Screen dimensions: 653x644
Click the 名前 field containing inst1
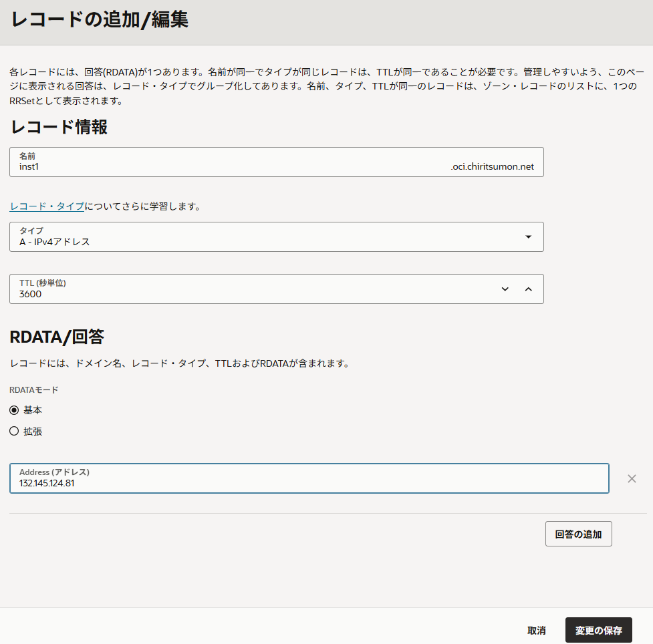click(227, 166)
